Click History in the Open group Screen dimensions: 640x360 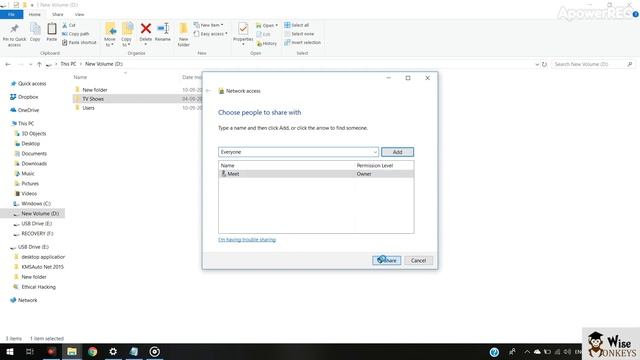[x=267, y=43]
